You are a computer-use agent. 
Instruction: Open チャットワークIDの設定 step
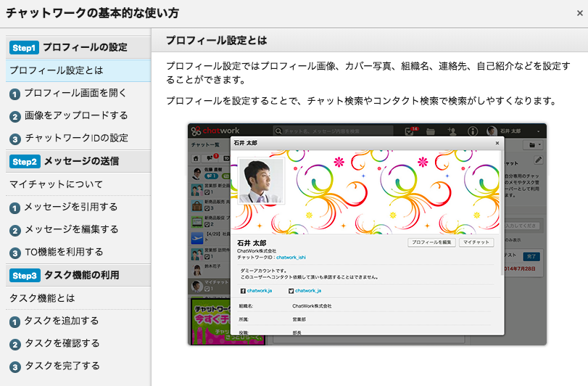click(x=78, y=138)
